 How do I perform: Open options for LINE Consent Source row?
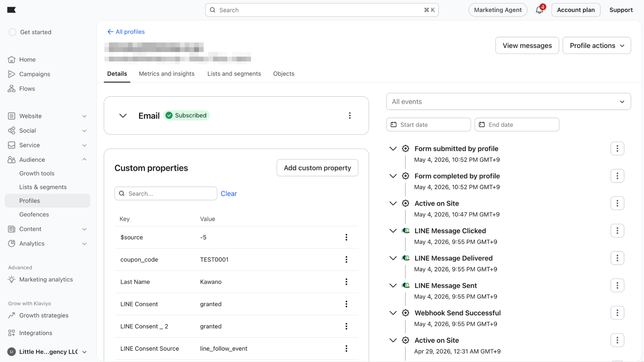346,349
